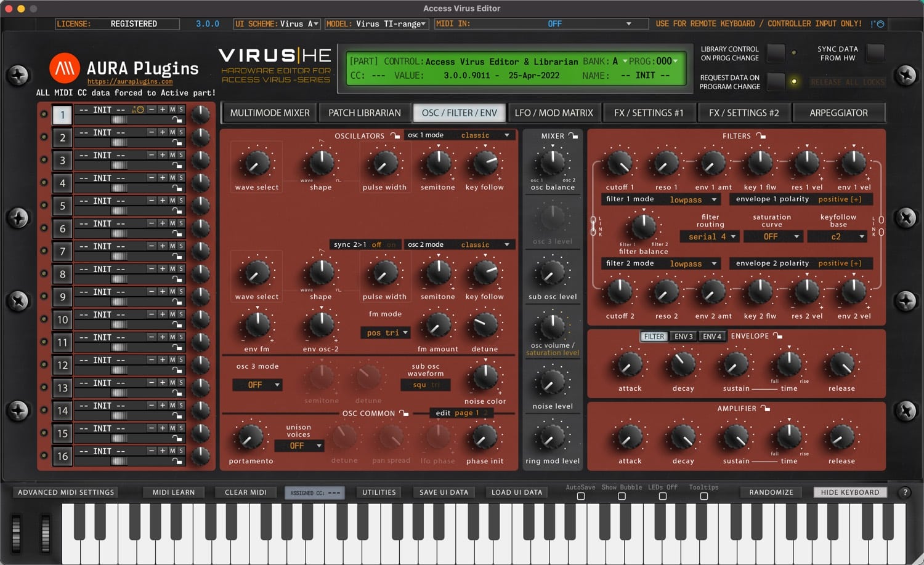Solo part 3 with the S icon
924x565 pixels.
pos(181,155)
